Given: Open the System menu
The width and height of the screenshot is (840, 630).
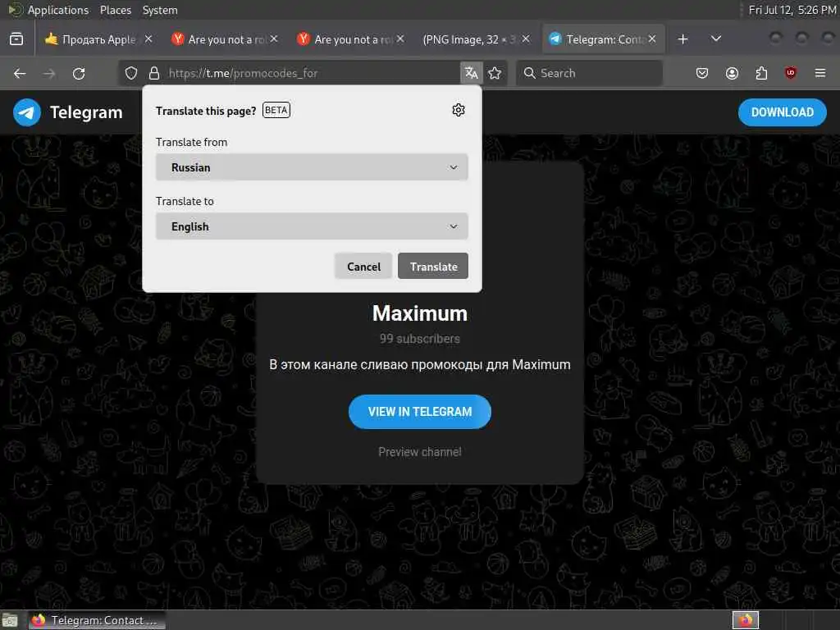Looking at the screenshot, I should coord(160,10).
